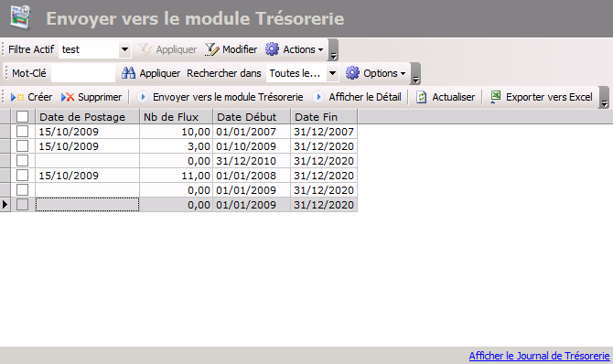Screen dimensions: 613x364
Task: Check the row with Date Fin 31/12/2007
Action: [22, 132]
